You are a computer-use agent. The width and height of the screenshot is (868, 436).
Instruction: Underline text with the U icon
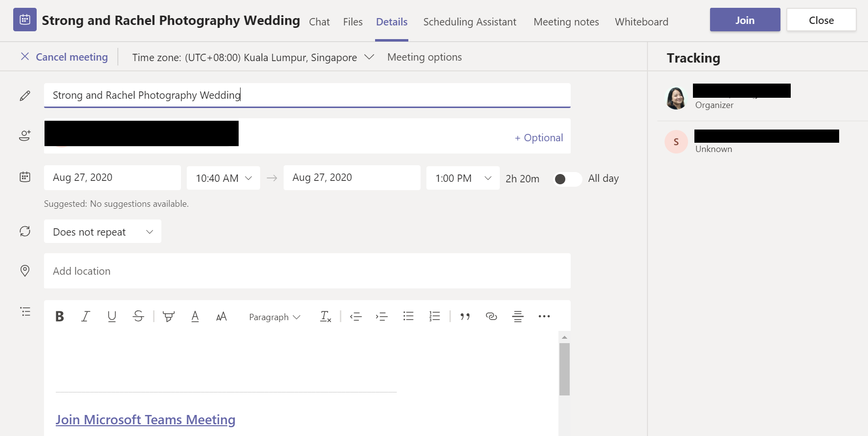tap(112, 317)
